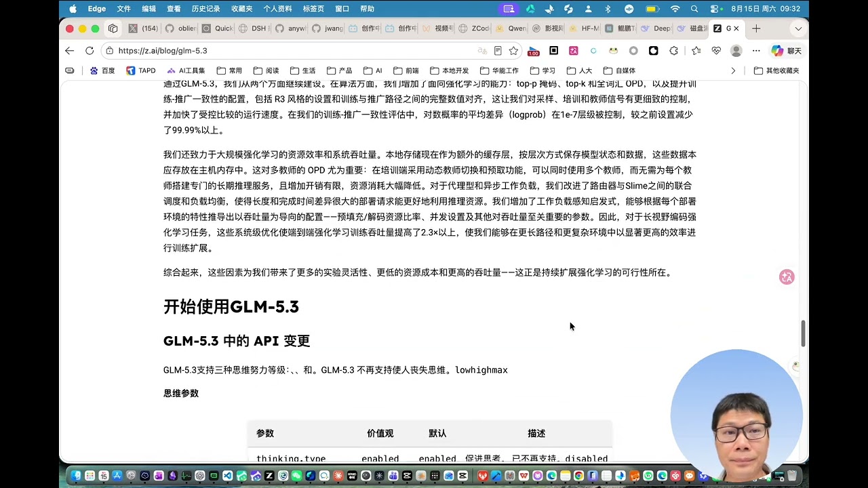Click the 描述 table column header

(x=536, y=433)
